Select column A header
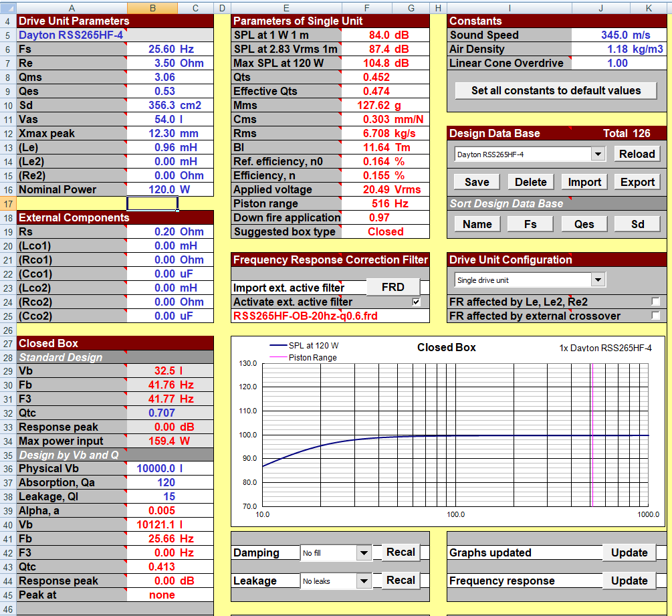 72,8
